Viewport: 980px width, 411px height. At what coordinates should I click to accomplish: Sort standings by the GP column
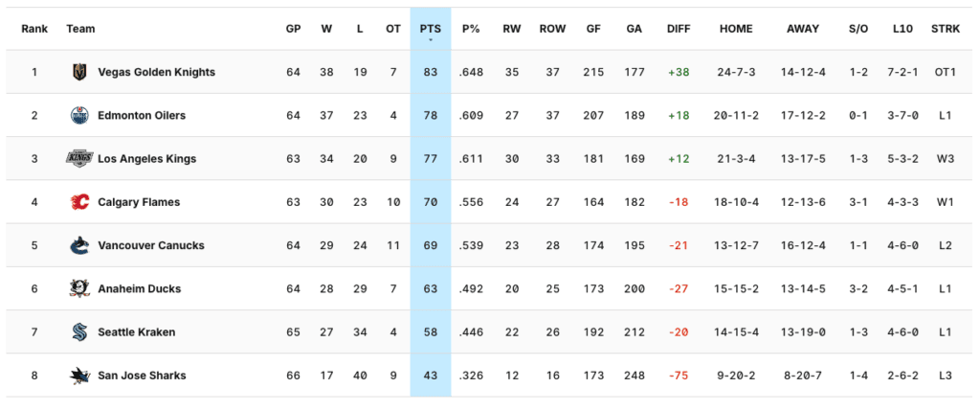293,29
